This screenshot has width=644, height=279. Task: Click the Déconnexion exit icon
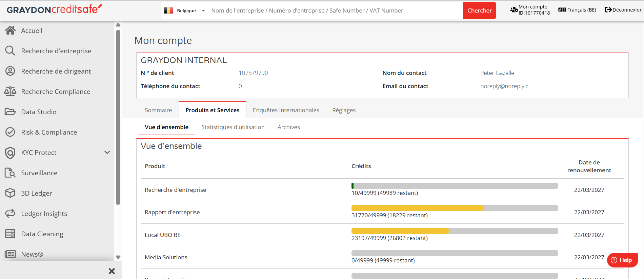click(608, 10)
